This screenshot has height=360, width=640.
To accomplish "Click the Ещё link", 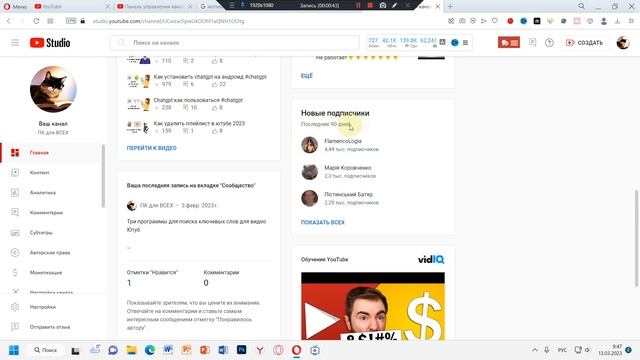I will point(307,76).
